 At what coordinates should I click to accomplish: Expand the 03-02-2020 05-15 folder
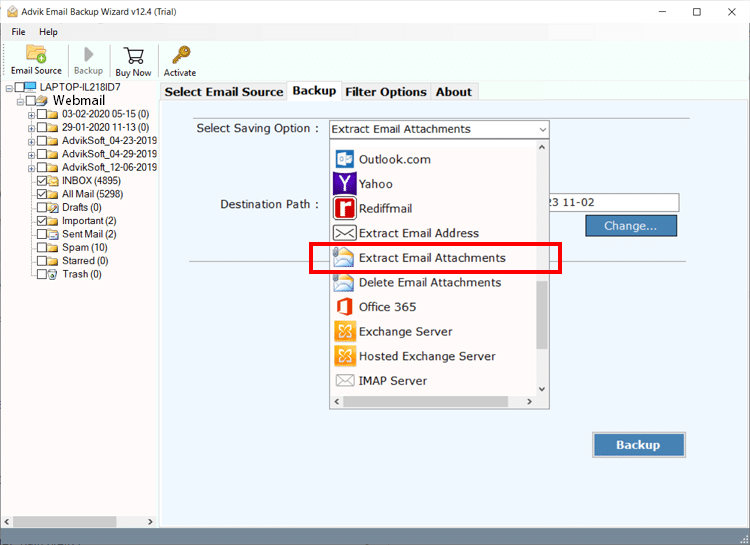pyautogui.click(x=31, y=115)
